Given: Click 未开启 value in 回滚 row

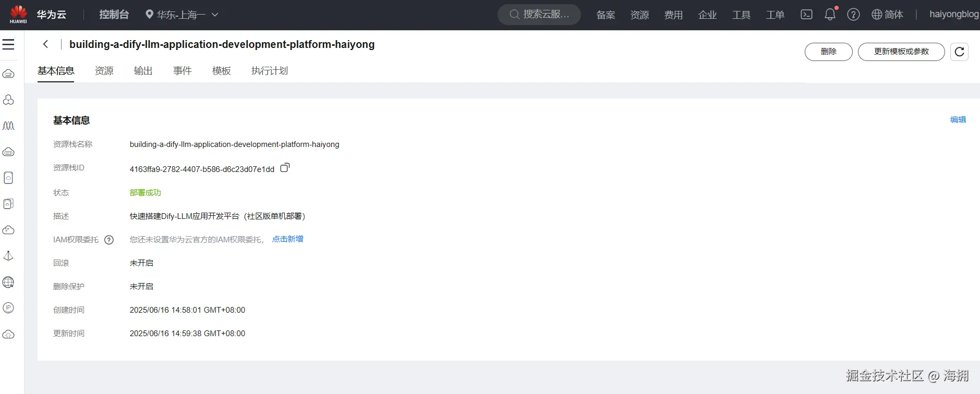Looking at the screenshot, I should [141, 263].
